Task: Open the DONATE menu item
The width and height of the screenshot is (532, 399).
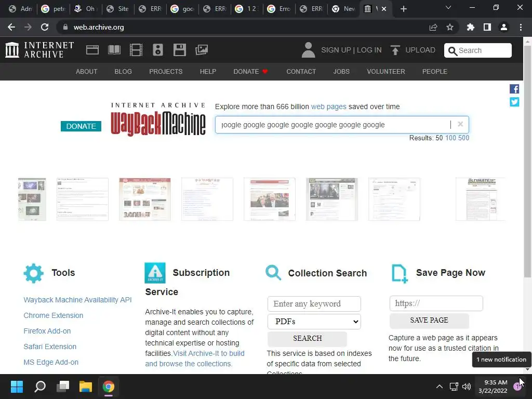Action: tap(251, 72)
